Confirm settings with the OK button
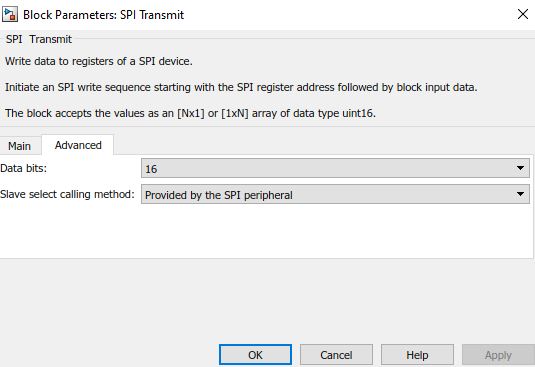The width and height of the screenshot is (535, 367). [255, 355]
